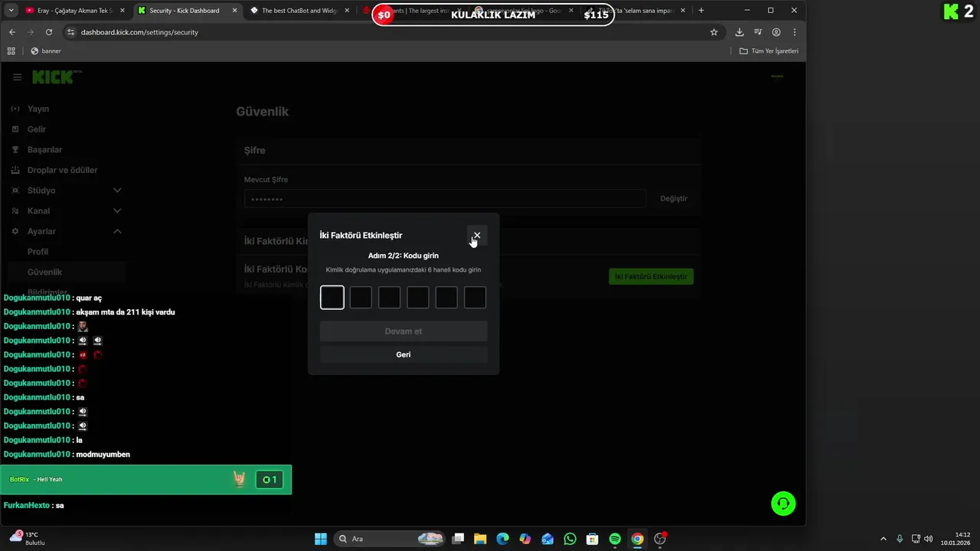Image resolution: width=980 pixels, height=551 pixels.
Task: Open Başarılar in sidebar
Action: tap(44, 150)
